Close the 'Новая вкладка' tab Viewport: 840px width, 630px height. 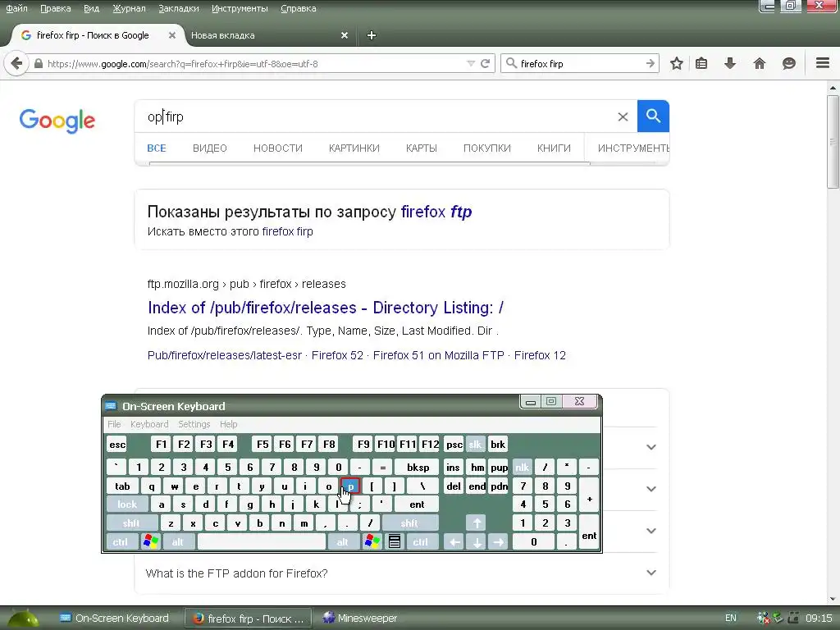pyautogui.click(x=345, y=35)
